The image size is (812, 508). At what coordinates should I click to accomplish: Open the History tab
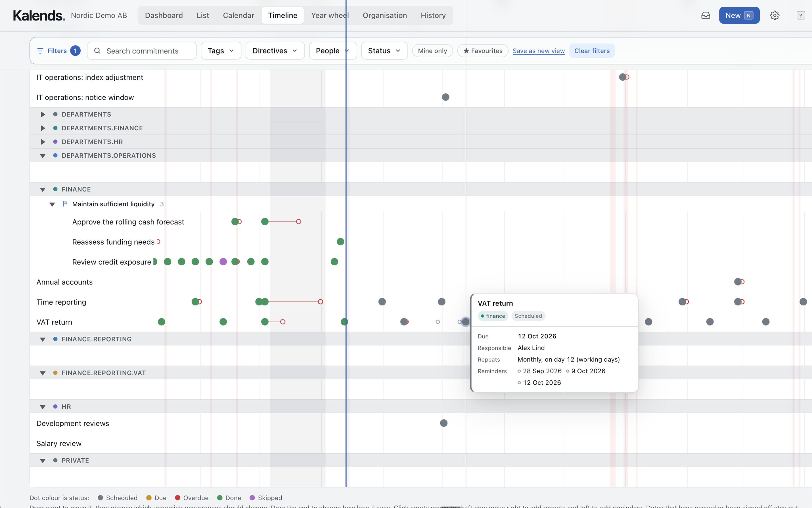(433, 15)
